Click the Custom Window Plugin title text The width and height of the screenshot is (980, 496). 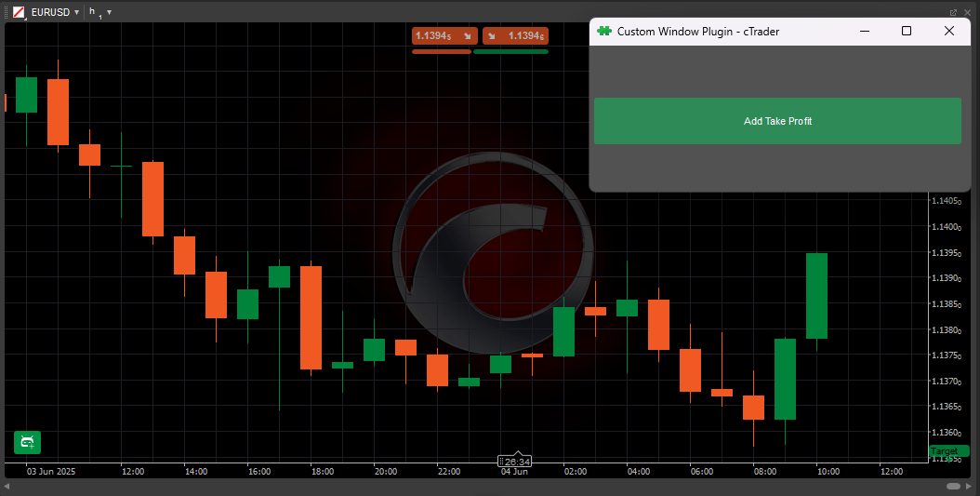pos(698,32)
